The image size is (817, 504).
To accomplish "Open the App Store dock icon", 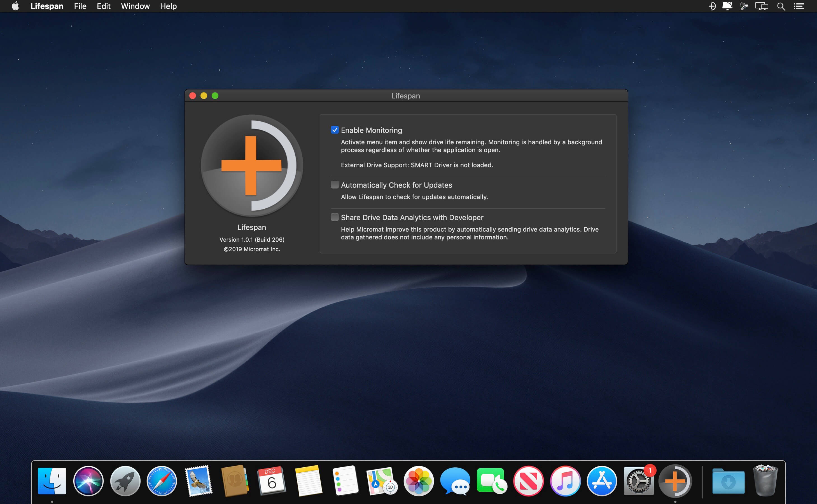I will (601, 481).
